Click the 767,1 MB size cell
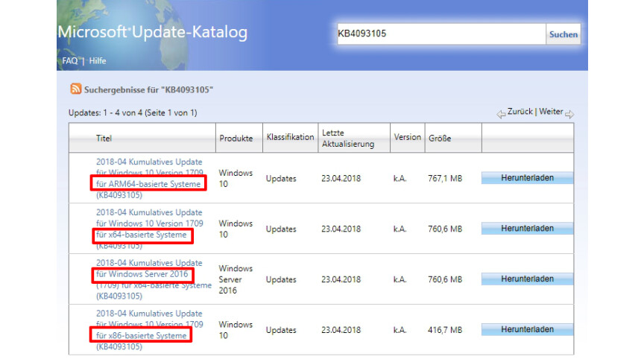The width and height of the screenshot is (644, 362). 445,179
